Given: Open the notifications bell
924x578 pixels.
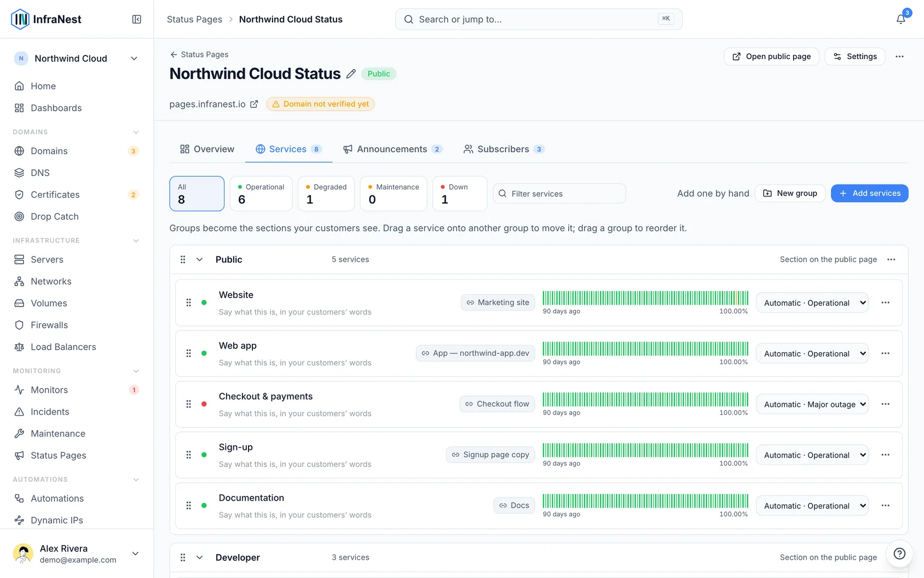Looking at the screenshot, I should coord(900,19).
